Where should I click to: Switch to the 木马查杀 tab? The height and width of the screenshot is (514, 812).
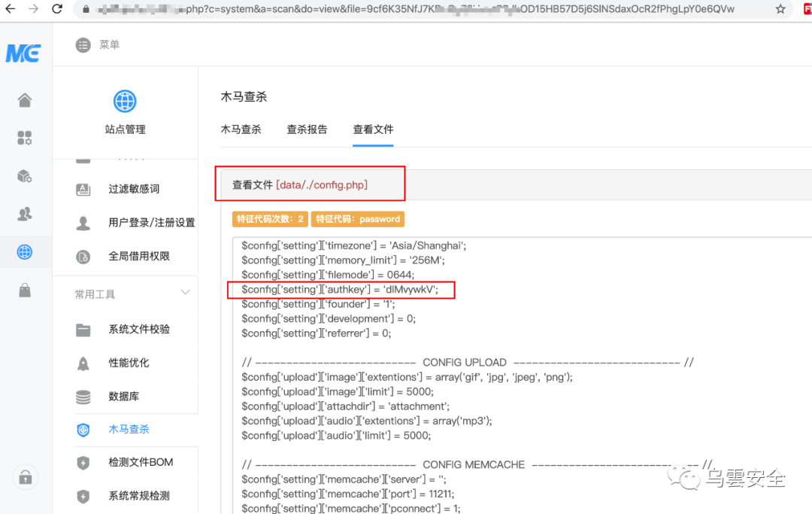[241, 129]
